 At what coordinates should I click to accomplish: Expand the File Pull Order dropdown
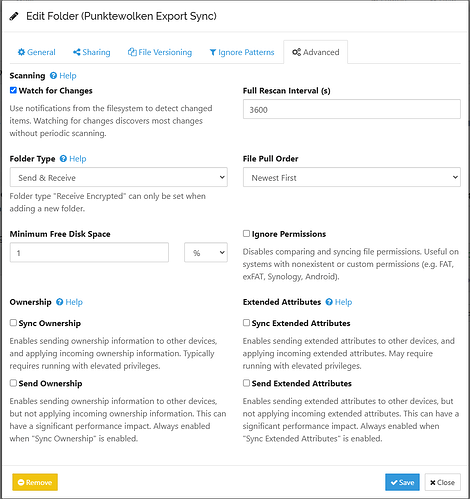(x=352, y=177)
